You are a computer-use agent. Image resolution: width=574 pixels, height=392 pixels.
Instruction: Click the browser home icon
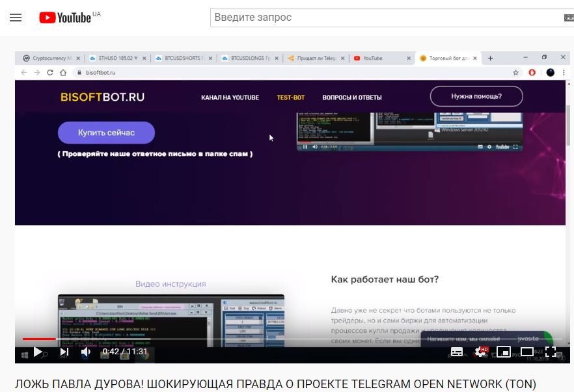click(x=63, y=72)
